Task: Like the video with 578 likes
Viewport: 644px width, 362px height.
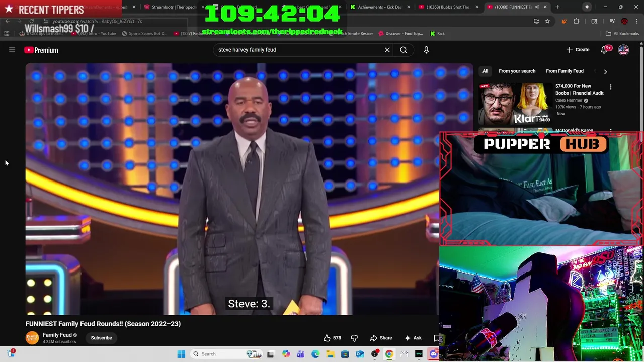Action: [332, 338]
